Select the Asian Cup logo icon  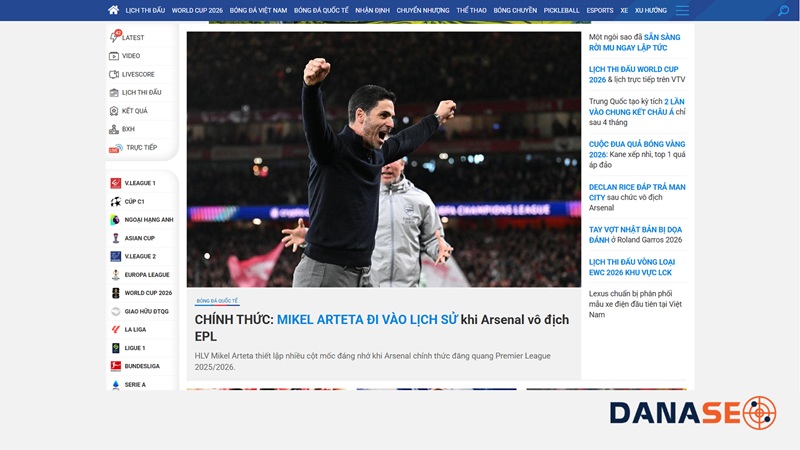tap(116, 238)
